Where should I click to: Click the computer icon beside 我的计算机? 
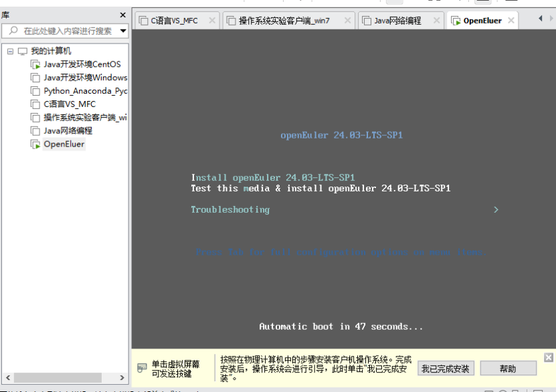[x=23, y=52]
